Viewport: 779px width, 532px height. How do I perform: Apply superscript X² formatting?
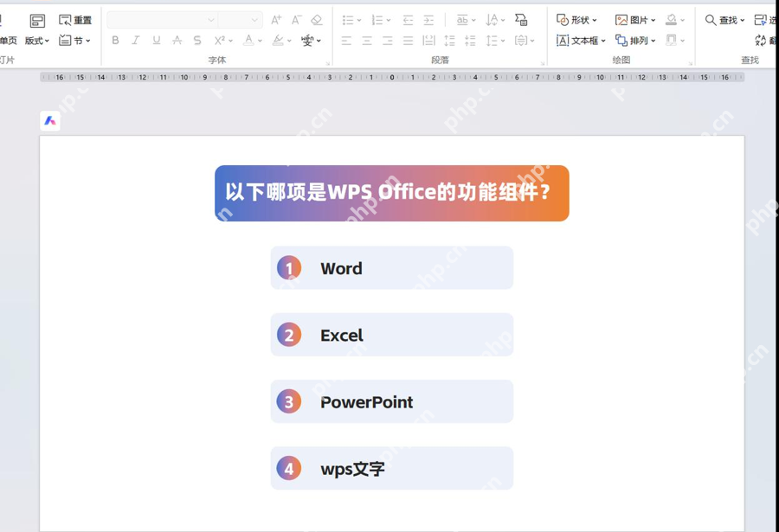(220, 41)
